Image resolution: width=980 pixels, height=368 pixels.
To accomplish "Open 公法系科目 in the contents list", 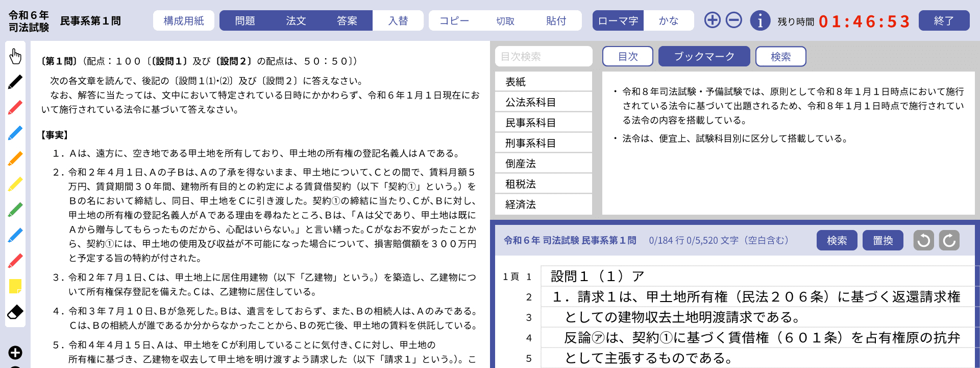I will click(544, 102).
